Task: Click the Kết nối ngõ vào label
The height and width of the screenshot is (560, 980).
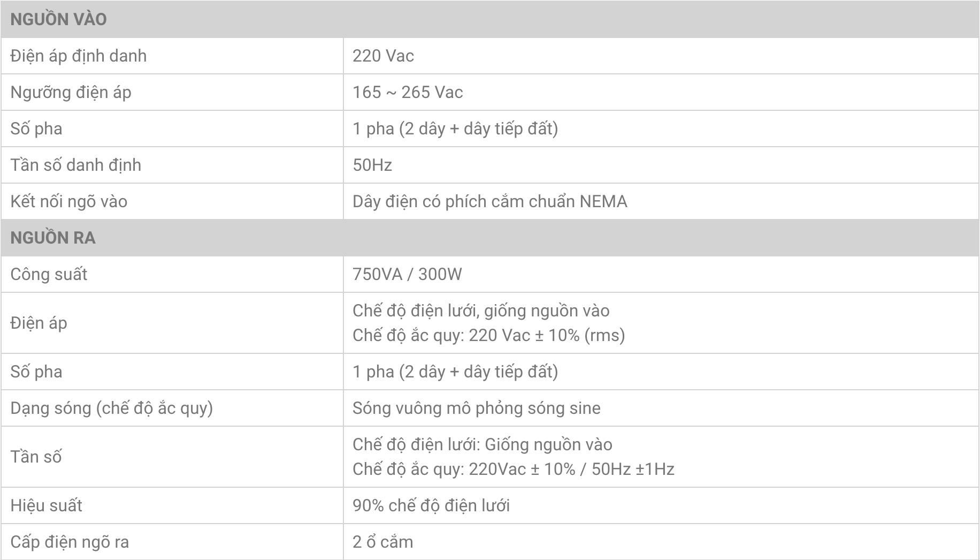Action: pos(68,201)
